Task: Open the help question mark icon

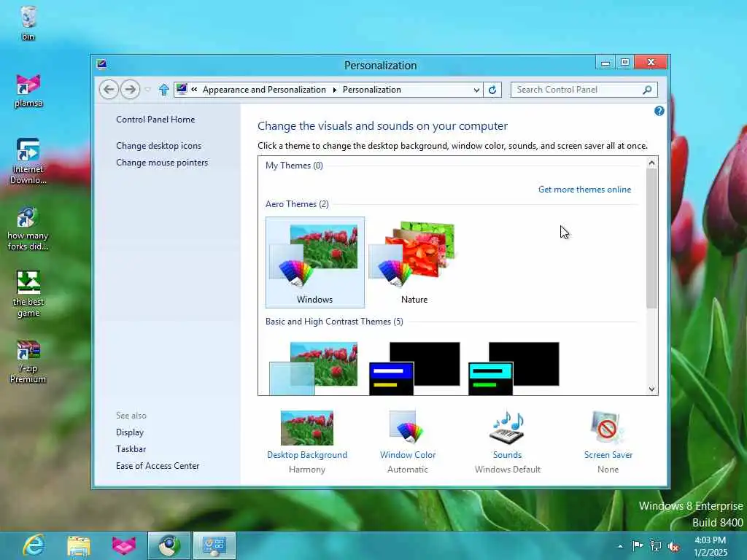Action: pyautogui.click(x=659, y=111)
